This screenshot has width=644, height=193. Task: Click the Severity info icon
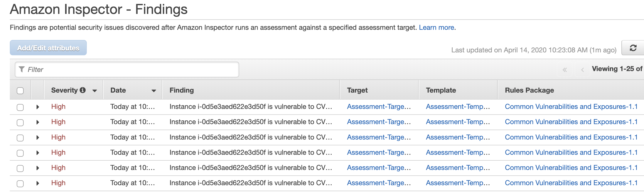point(83,90)
